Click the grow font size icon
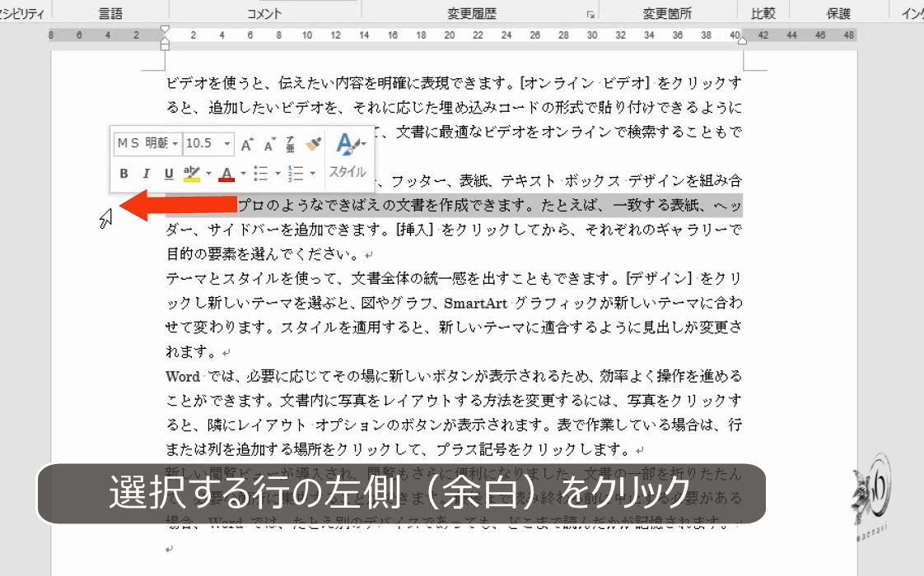This screenshot has height=576, width=924. tap(247, 144)
